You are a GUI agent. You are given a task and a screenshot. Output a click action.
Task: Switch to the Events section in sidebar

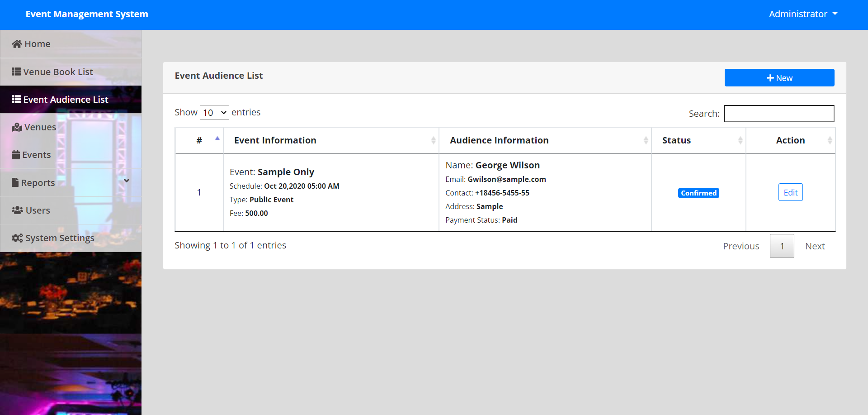(36, 154)
